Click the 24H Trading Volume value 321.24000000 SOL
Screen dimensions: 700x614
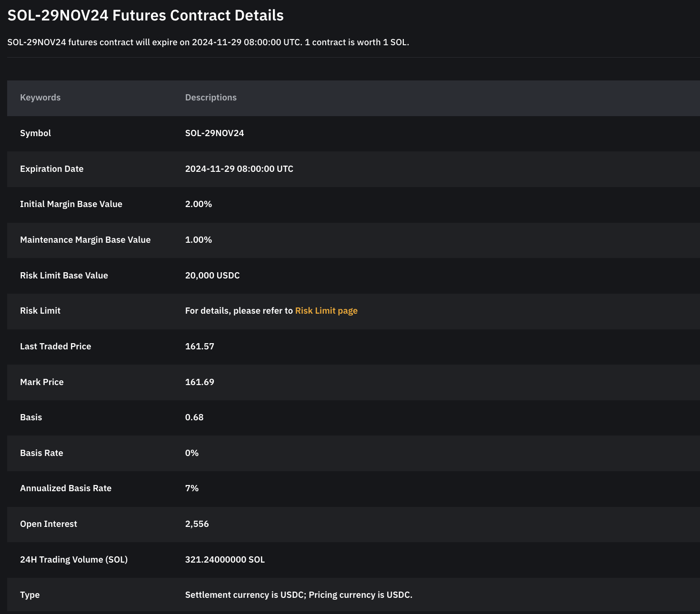pyautogui.click(x=225, y=560)
